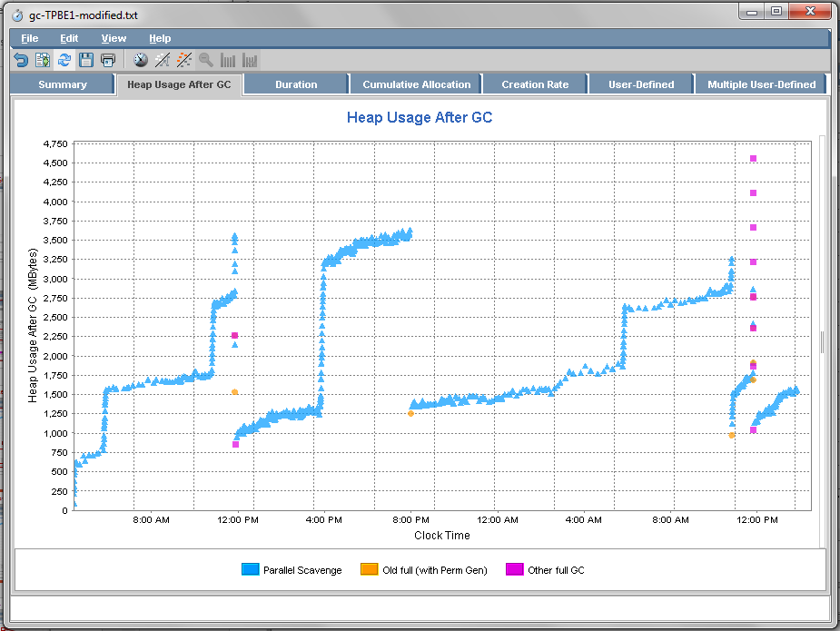Image resolution: width=840 pixels, height=631 pixels.
Task: Open a new GC log file icon
Action: 43,60
